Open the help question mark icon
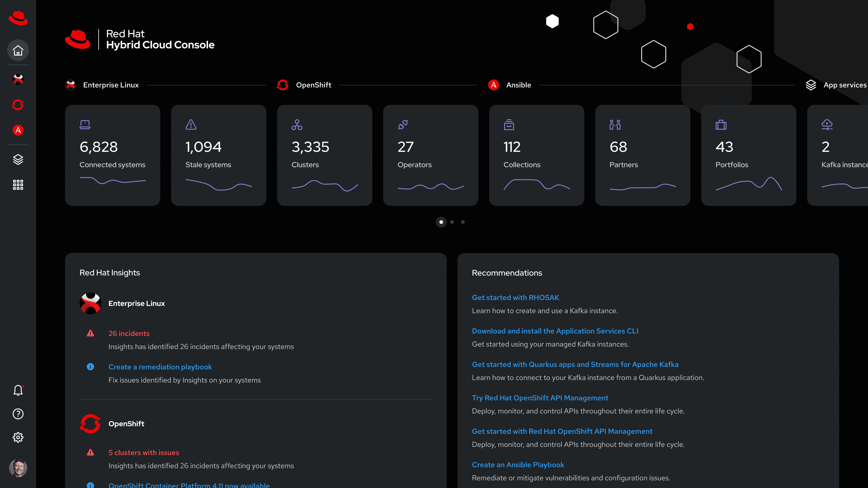868x488 pixels. pos(18,414)
